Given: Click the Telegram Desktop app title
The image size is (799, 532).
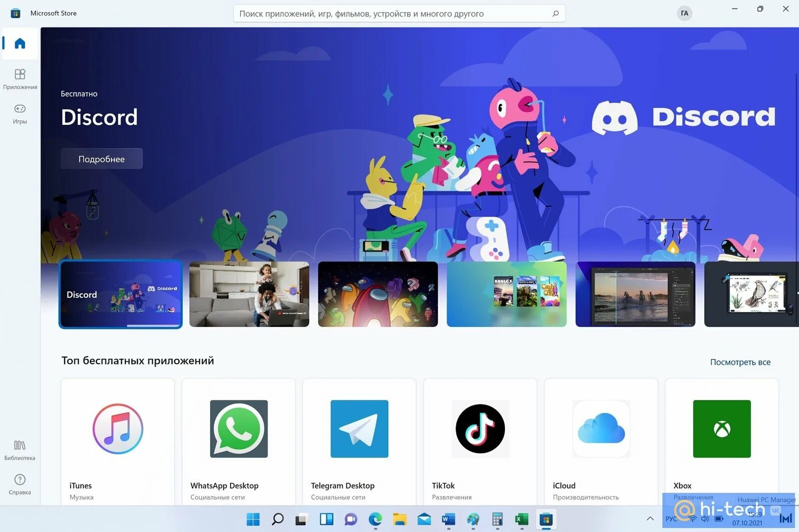Looking at the screenshot, I should (343, 486).
